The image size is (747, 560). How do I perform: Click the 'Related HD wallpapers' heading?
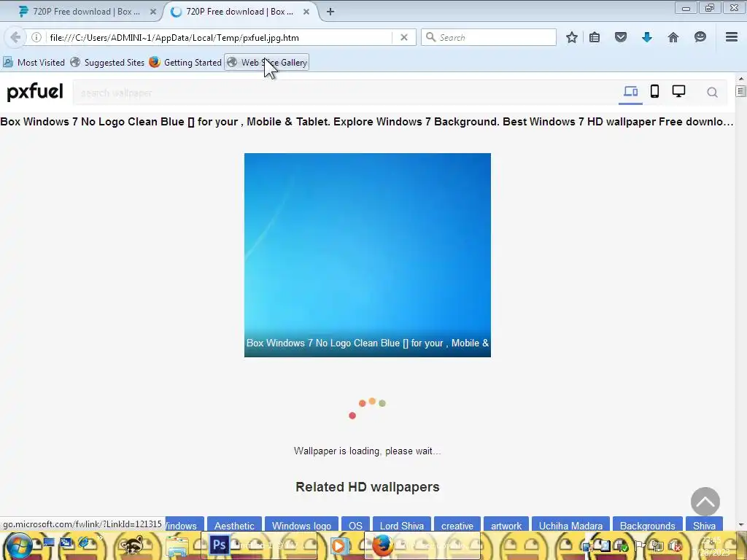[368, 486]
